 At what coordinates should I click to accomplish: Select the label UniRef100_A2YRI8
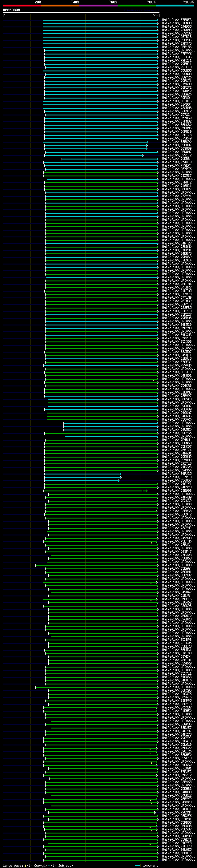(177, 477)
